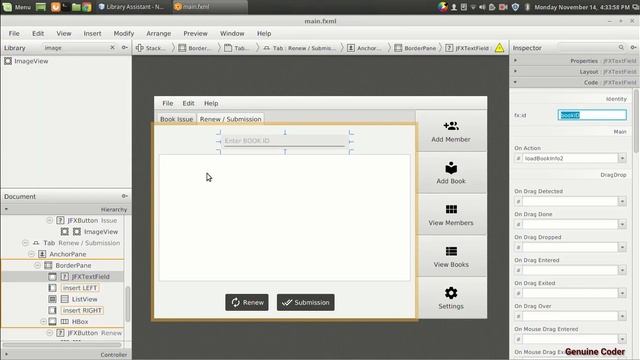Select the JFXTextField breadcrumb item
The image size is (640, 360).
coord(467,48)
